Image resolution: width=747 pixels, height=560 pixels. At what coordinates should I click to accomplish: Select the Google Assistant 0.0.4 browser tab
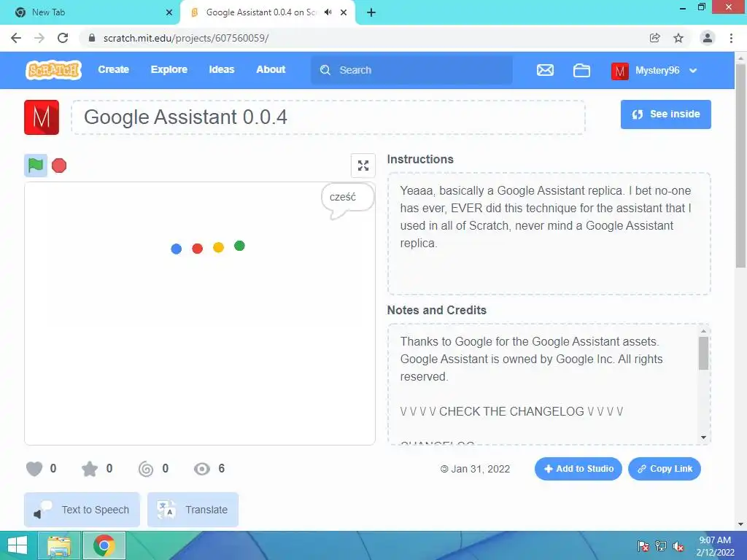click(261, 12)
